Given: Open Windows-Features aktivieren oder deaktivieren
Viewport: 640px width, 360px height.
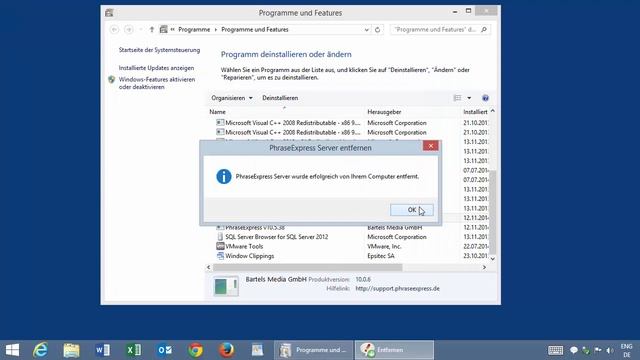Looking at the screenshot, I should pos(157,83).
